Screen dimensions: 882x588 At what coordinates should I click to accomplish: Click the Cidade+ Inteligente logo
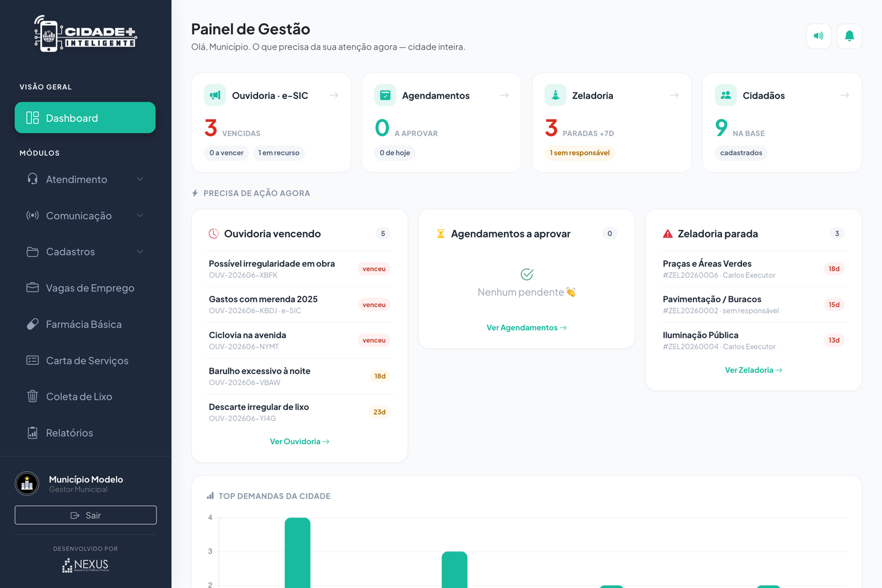point(85,34)
